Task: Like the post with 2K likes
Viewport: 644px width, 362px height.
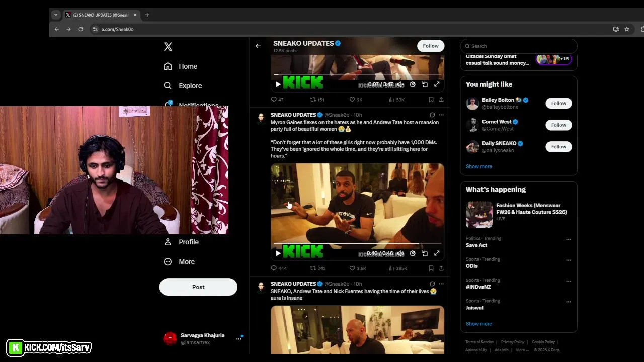Action: click(x=356, y=100)
